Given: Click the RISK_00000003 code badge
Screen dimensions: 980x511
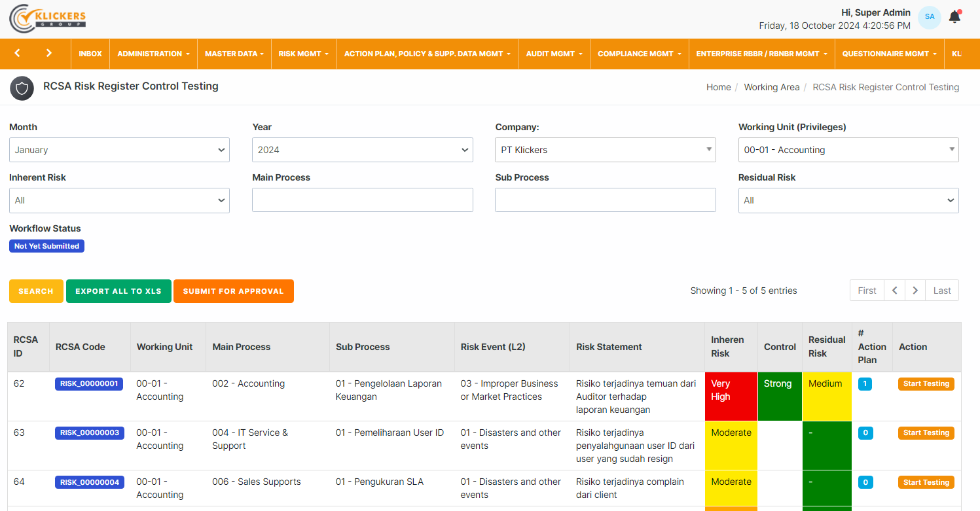Looking at the screenshot, I should (x=89, y=433).
